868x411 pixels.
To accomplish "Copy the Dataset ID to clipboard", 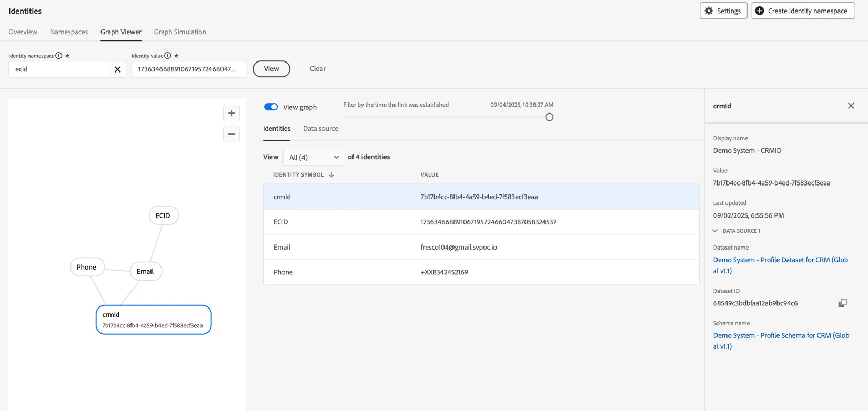I will [842, 303].
